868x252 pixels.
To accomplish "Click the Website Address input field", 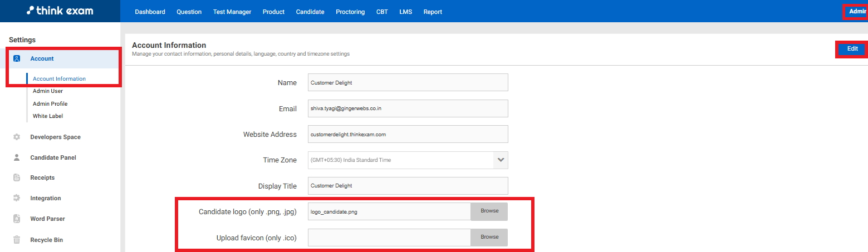I will coord(408,134).
